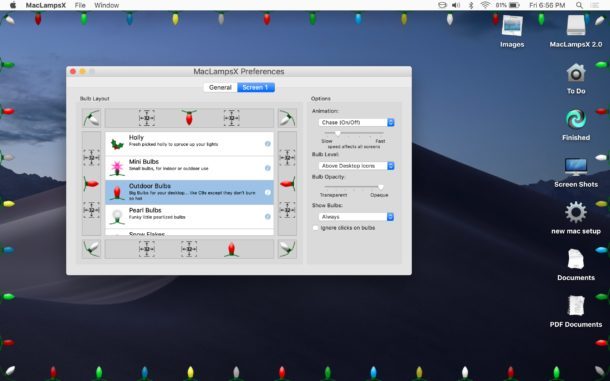Open Spotlight search in the menu bar
Screen dimensions: 610x381
pos(579,5)
